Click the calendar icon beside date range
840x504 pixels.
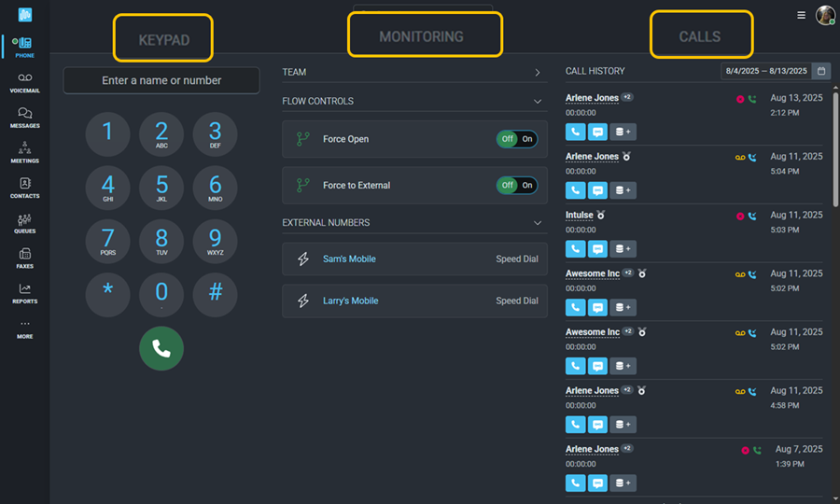point(821,71)
